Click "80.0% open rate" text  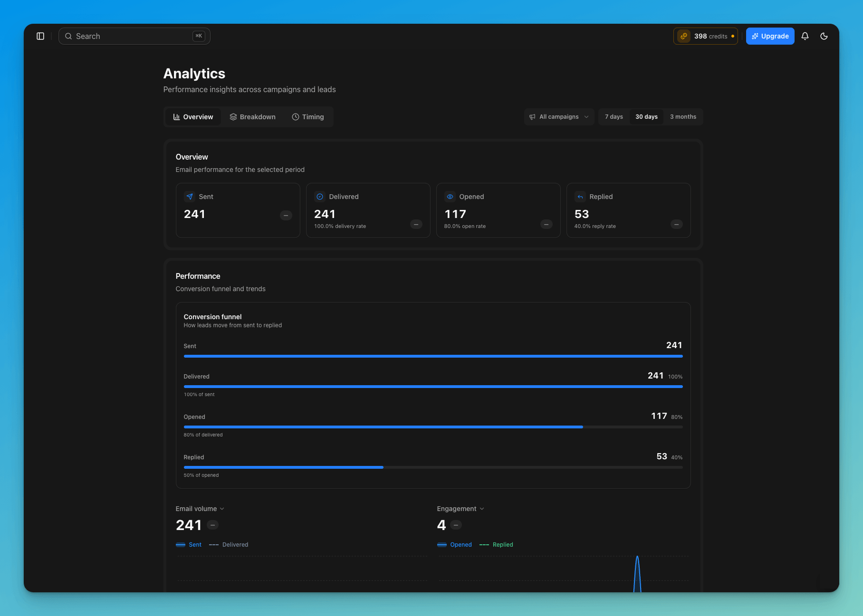click(465, 227)
